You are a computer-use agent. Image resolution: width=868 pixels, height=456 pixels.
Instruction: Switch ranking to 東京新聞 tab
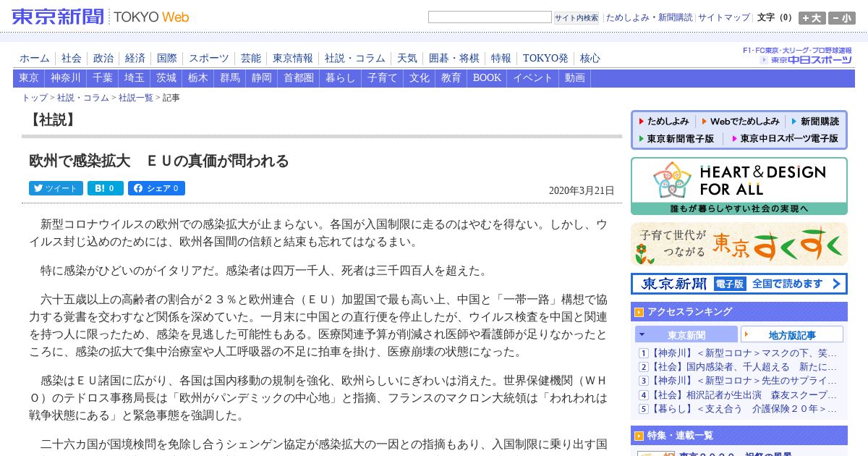[x=686, y=334]
